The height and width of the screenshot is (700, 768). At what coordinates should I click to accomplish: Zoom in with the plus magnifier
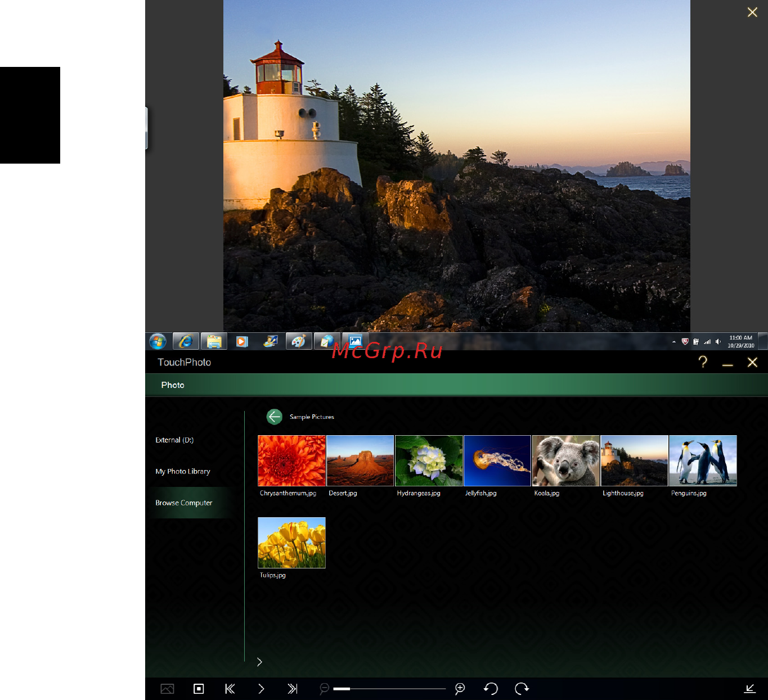coord(460,689)
